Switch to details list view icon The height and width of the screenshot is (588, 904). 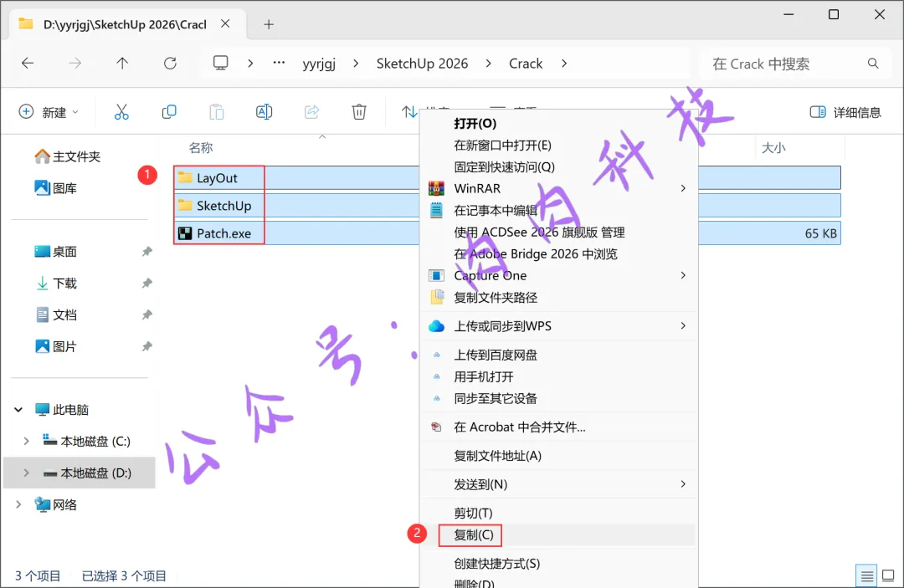866,575
